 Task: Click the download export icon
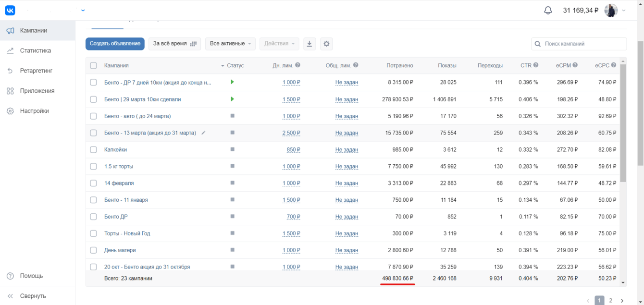(310, 44)
